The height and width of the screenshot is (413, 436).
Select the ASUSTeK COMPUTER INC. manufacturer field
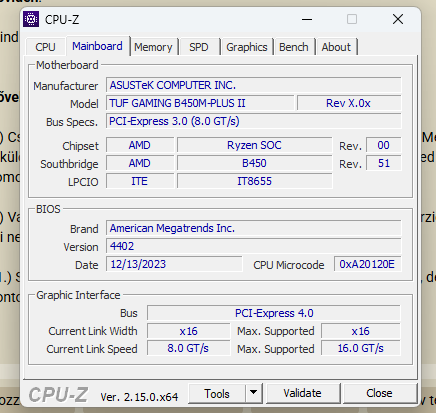(x=254, y=85)
